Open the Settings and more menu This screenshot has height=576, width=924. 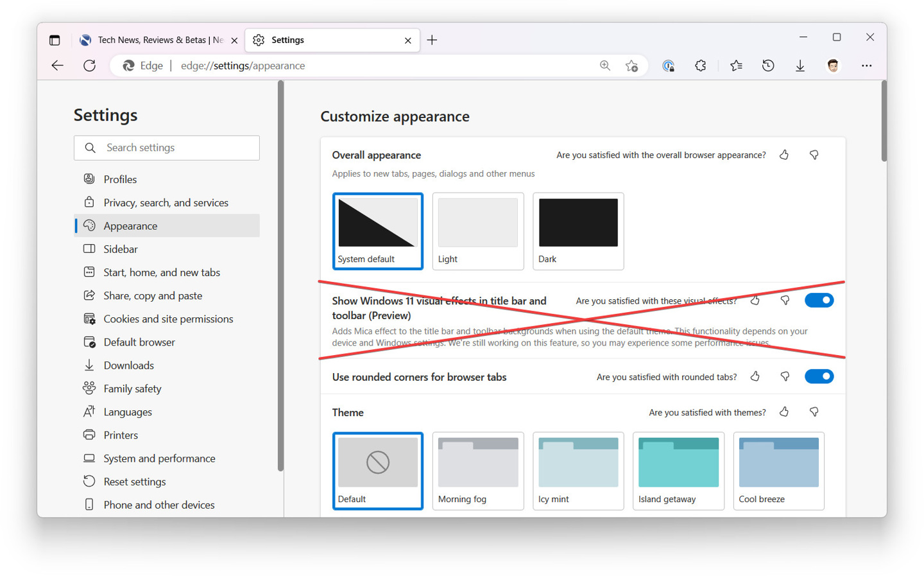point(866,65)
